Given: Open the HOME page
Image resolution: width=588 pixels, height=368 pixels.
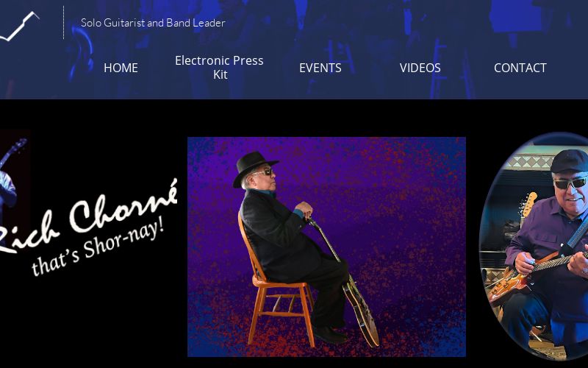Looking at the screenshot, I should click(x=121, y=68).
